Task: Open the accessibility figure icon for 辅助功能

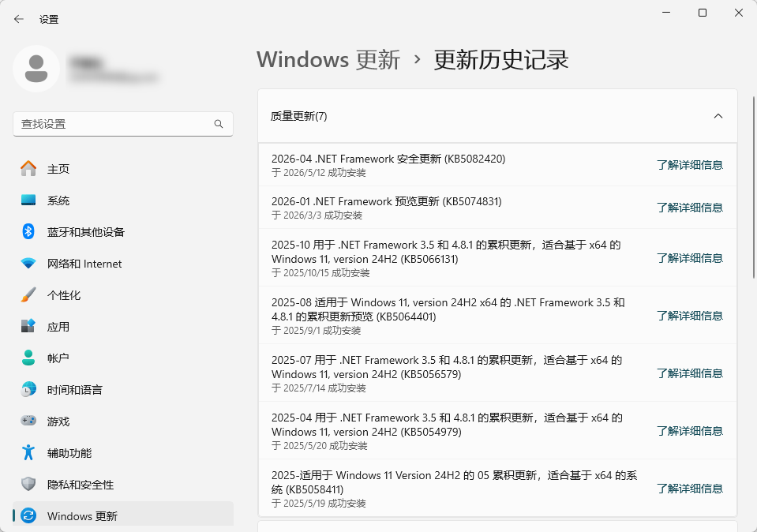Action: point(28,453)
